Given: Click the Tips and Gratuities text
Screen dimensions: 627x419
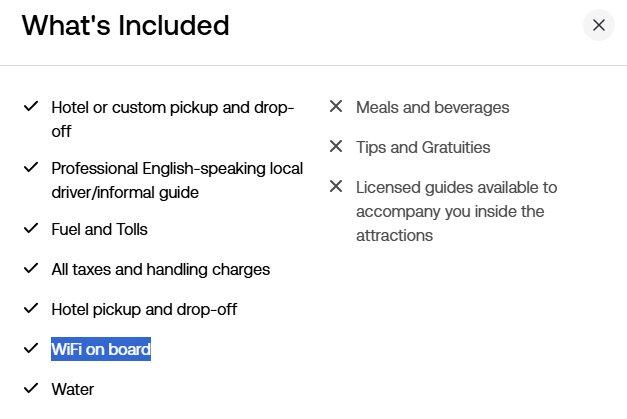Looking at the screenshot, I should pos(423,148).
